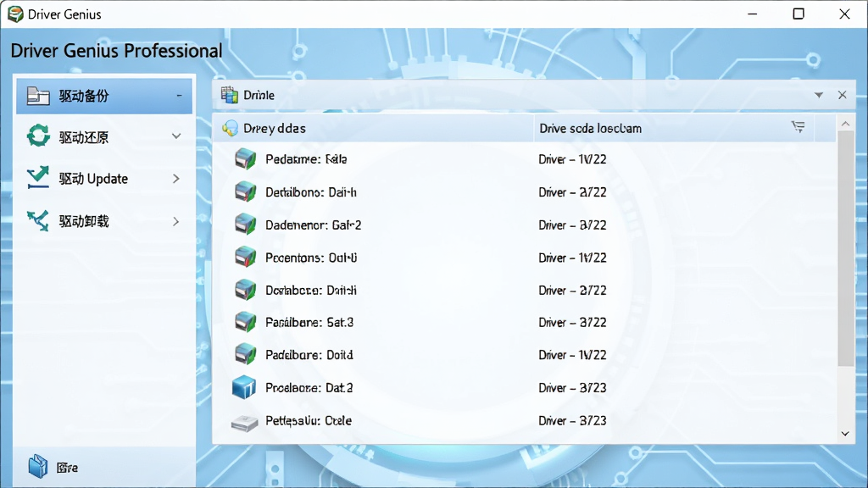868x488 pixels.
Task: Click the globe icon in the Drrey ddas header
Action: (230, 129)
